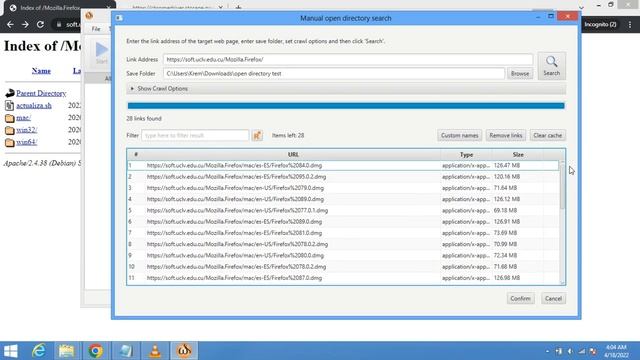The image size is (640, 360).
Task: Open Chrome from the taskbar
Action: (x=96, y=351)
